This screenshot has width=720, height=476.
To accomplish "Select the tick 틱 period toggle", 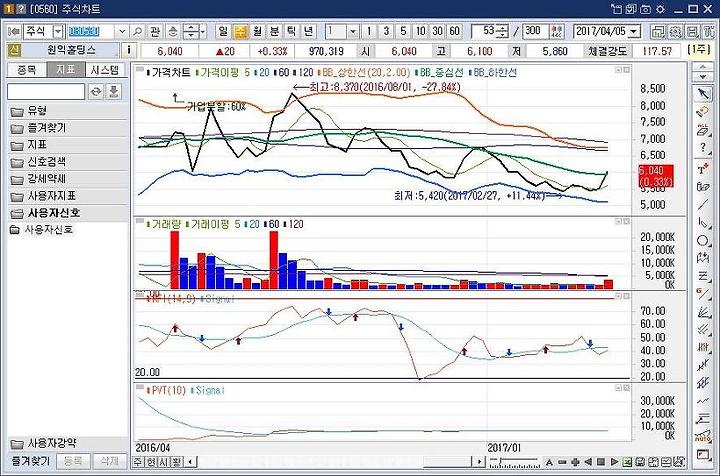I will 291,31.
